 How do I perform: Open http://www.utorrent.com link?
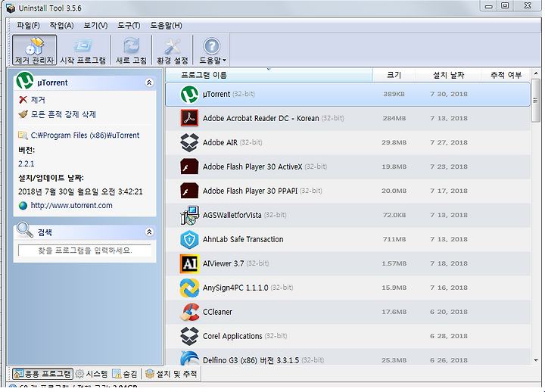[72, 205]
